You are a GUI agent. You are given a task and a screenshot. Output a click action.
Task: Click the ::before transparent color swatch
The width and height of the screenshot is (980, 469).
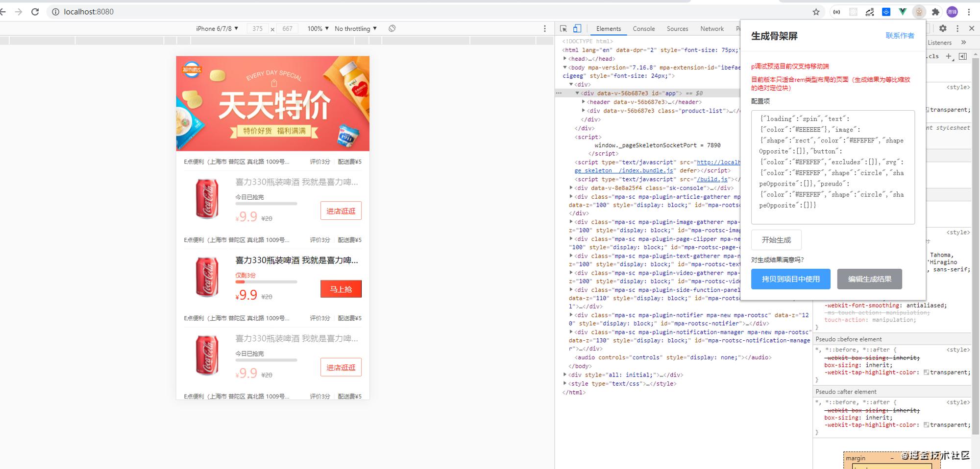click(926, 373)
